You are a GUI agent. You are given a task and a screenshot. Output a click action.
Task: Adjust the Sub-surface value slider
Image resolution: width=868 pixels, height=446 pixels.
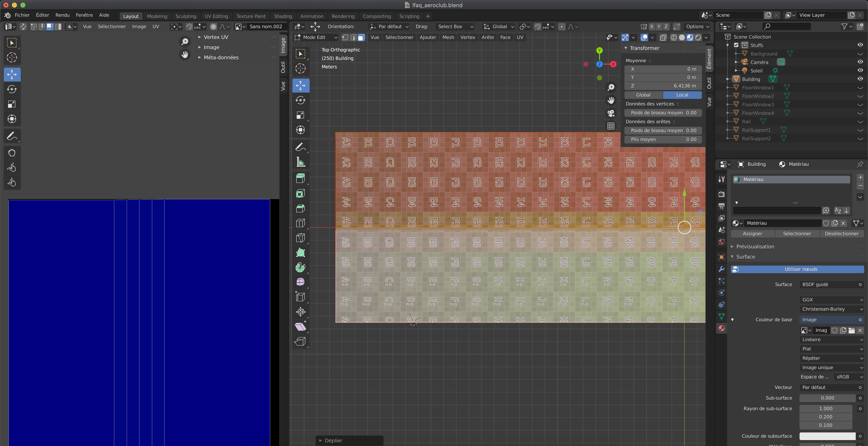coord(827,398)
